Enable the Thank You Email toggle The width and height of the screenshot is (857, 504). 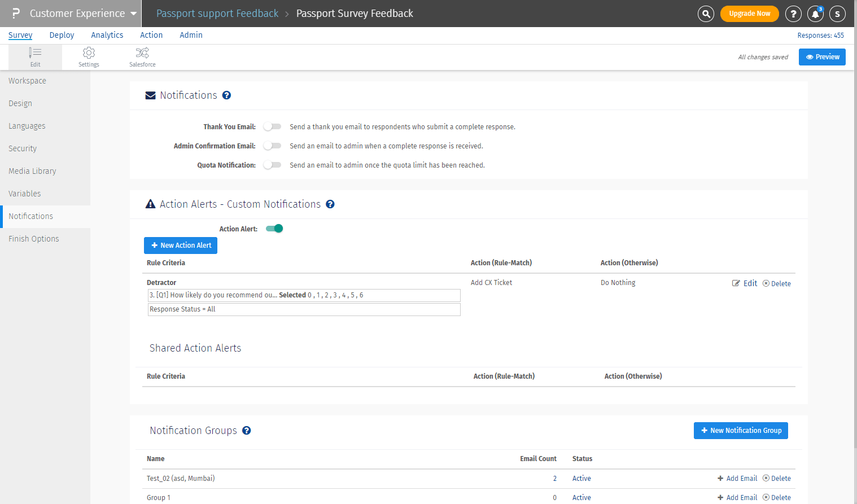(x=272, y=127)
